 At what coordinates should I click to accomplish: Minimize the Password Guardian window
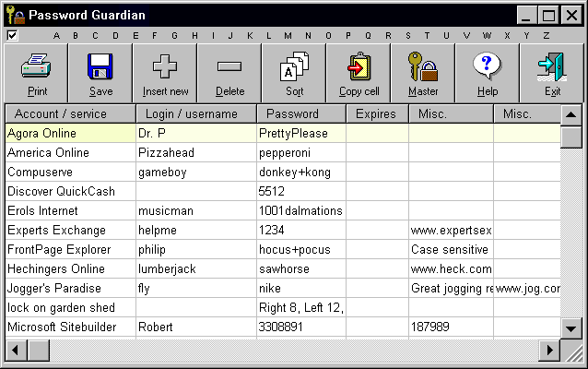[526, 16]
